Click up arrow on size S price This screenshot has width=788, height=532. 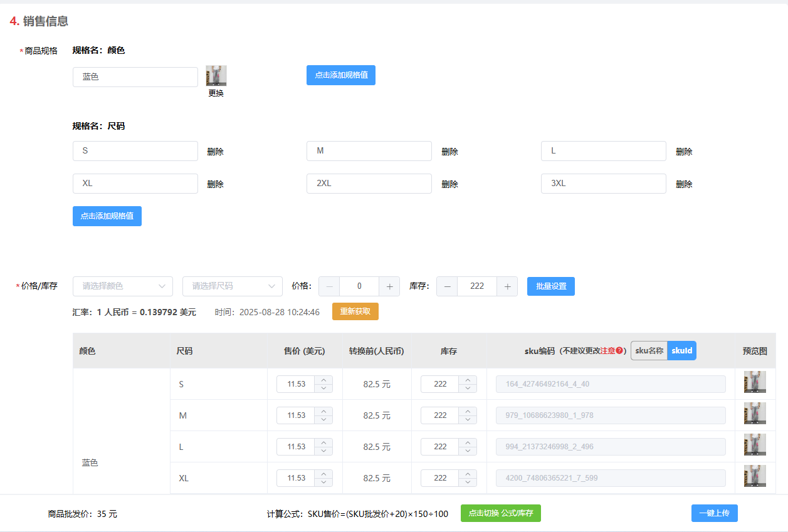pos(323,380)
